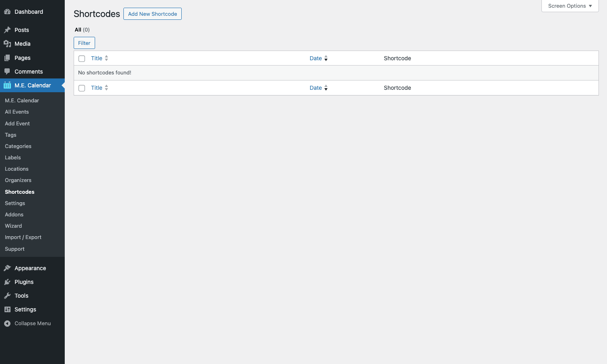
Task: Sort by Date in table header
Action: (x=316, y=58)
